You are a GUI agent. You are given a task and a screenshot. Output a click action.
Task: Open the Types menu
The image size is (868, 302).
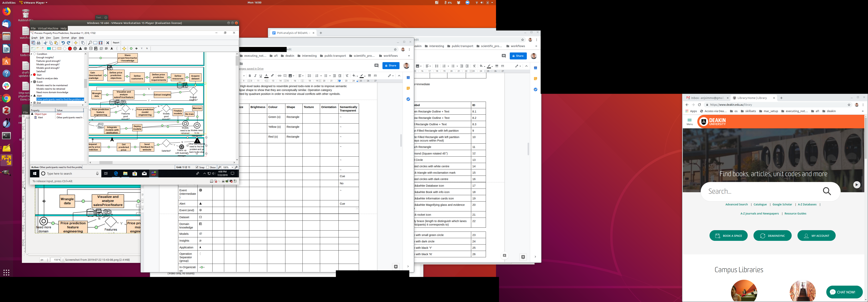[56, 38]
